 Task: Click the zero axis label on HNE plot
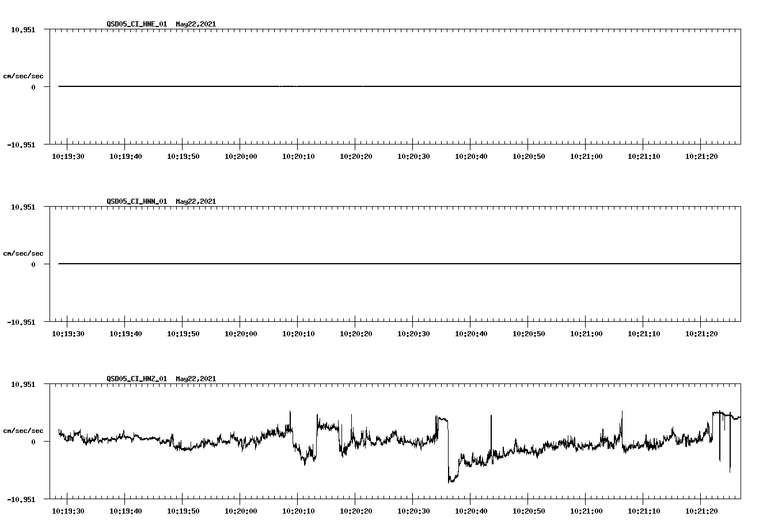[33, 87]
